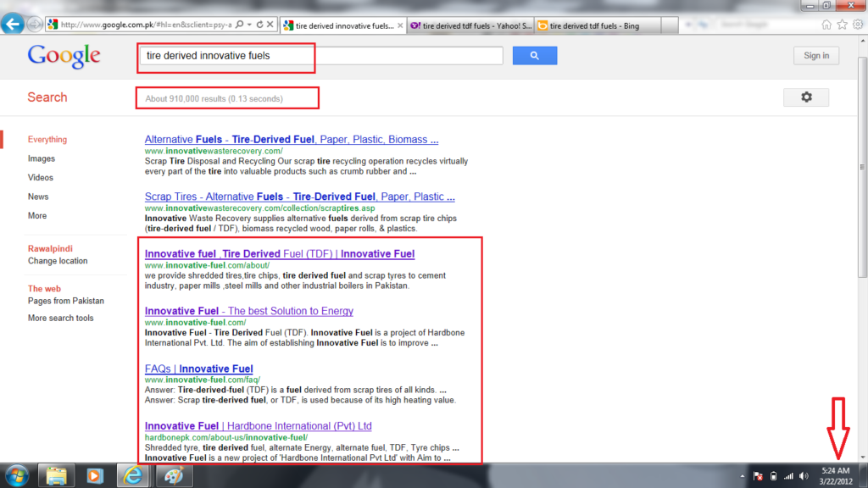Click the vertical page scrollbar thumb
The height and width of the screenshot is (488, 868).
[x=862, y=166]
